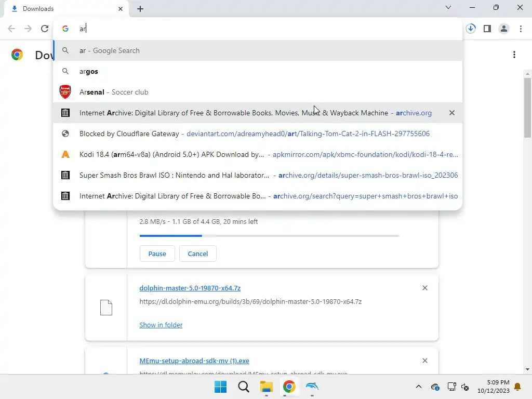The height and width of the screenshot is (399, 532).
Task: Pause the active download
Action: pyautogui.click(x=157, y=254)
